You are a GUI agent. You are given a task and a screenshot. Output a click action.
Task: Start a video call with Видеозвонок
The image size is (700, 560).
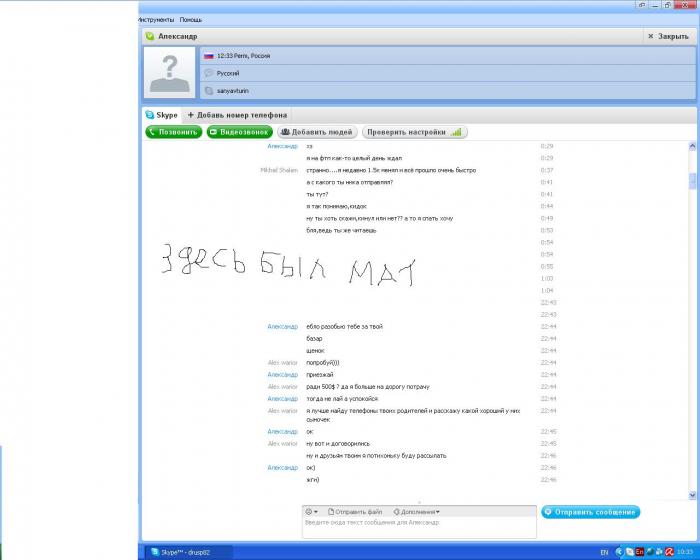click(x=240, y=132)
